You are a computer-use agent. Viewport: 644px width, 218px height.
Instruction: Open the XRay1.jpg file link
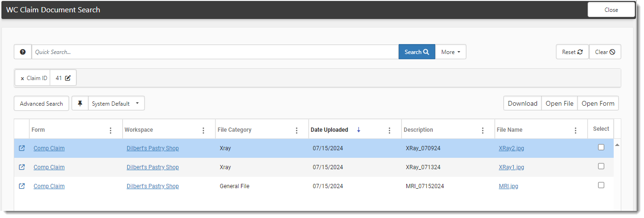[x=511, y=167]
